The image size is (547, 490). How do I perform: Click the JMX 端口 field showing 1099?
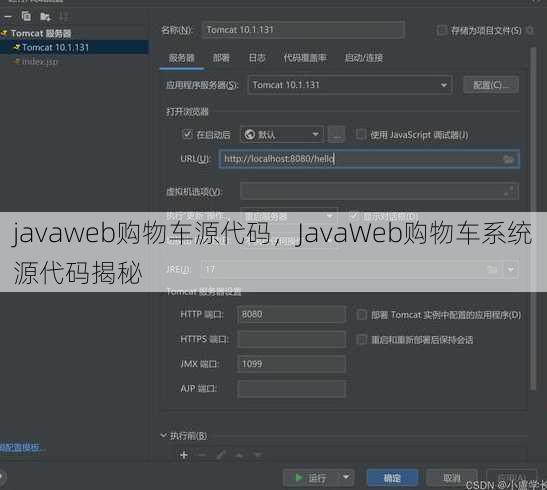click(x=292, y=364)
